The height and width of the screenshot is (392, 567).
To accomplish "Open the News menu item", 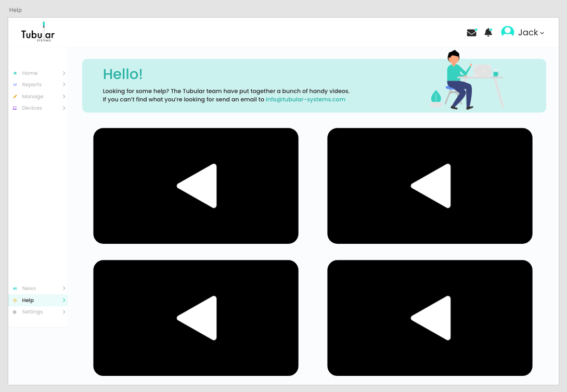I will click(x=29, y=289).
